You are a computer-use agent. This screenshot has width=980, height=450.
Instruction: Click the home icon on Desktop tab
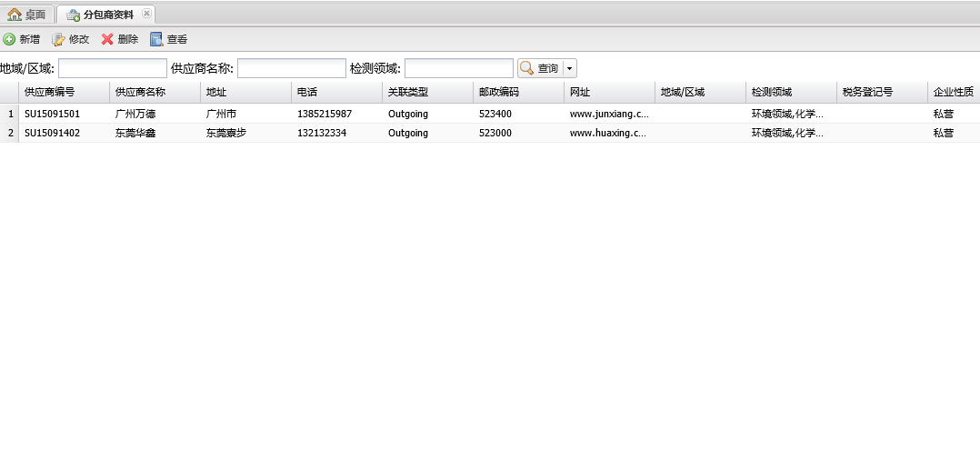(14, 15)
